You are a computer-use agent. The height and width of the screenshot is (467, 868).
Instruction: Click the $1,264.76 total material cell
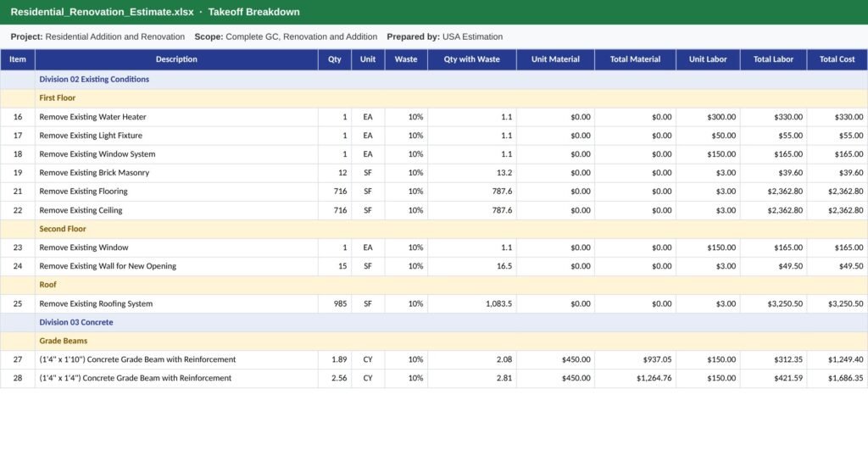tap(635, 379)
